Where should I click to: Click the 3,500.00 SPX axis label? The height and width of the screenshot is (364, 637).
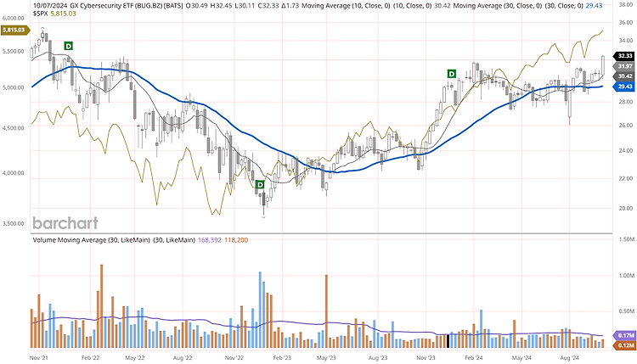point(13,224)
